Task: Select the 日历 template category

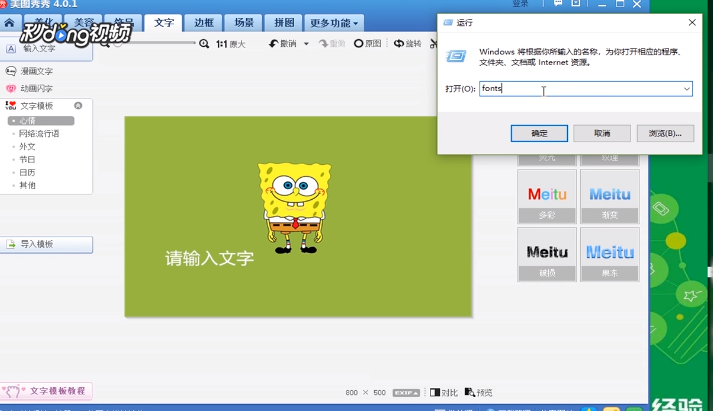Action: (27, 172)
